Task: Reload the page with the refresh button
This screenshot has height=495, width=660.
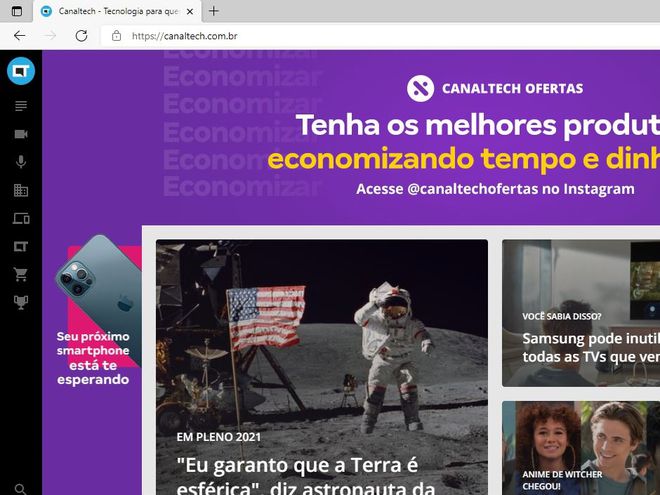Action: (81, 36)
